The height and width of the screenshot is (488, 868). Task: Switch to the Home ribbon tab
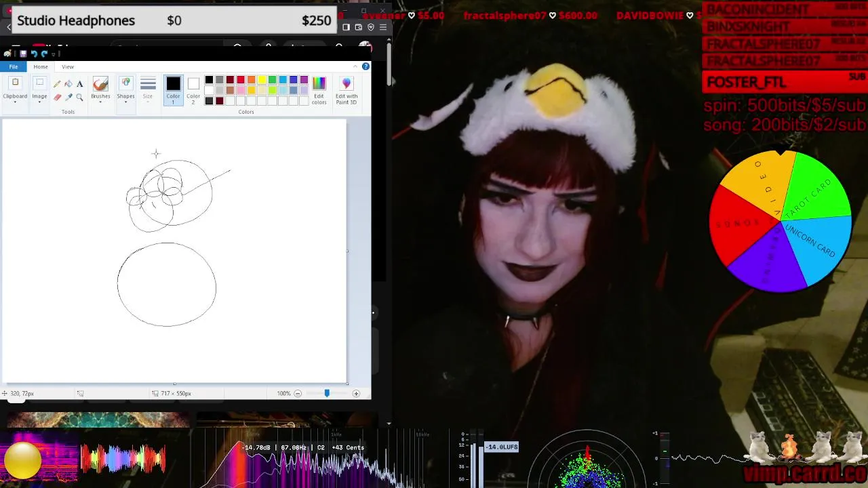tap(41, 66)
